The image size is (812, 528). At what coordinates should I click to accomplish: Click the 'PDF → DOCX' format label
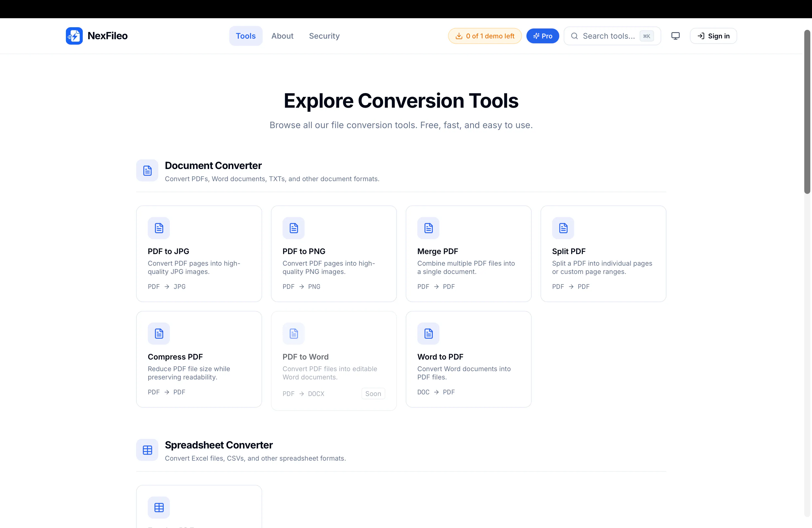[303, 394]
